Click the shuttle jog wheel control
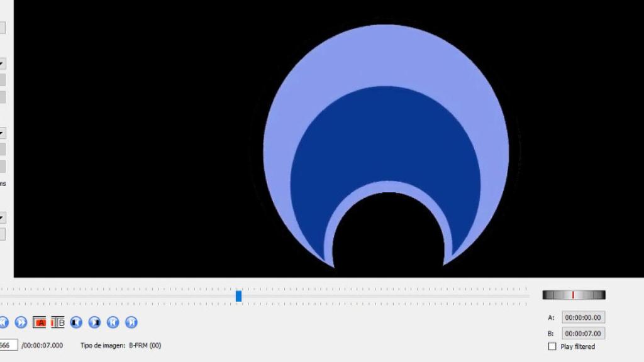This screenshot has width=644, height=362. click(x=574, y=293)
